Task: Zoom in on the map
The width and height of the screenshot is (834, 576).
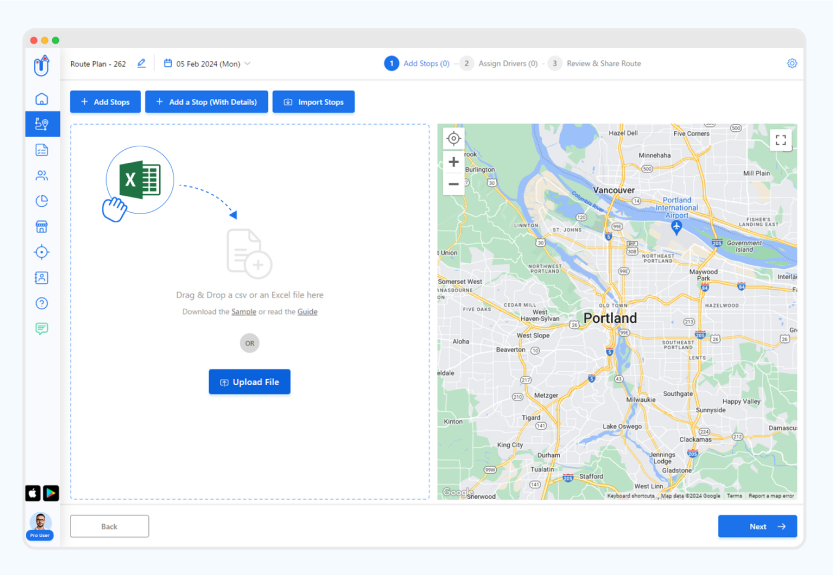Action: [454, 162]
